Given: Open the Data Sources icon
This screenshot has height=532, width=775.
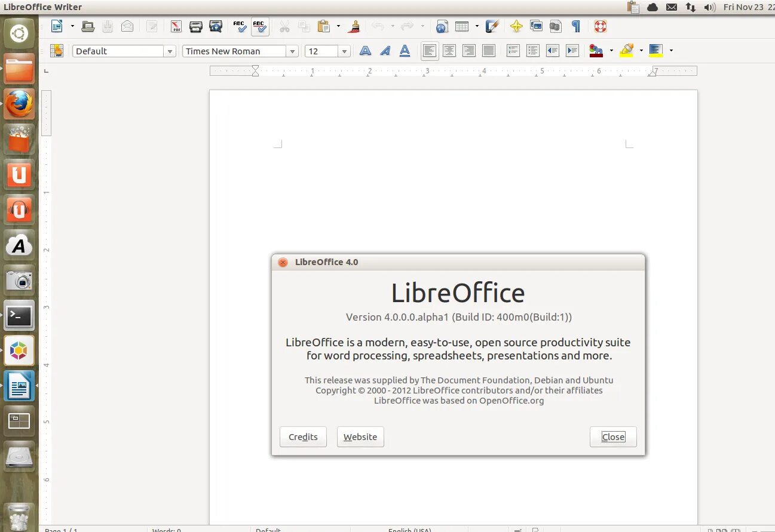Looking at the screenshot, I should pos(556,26).
